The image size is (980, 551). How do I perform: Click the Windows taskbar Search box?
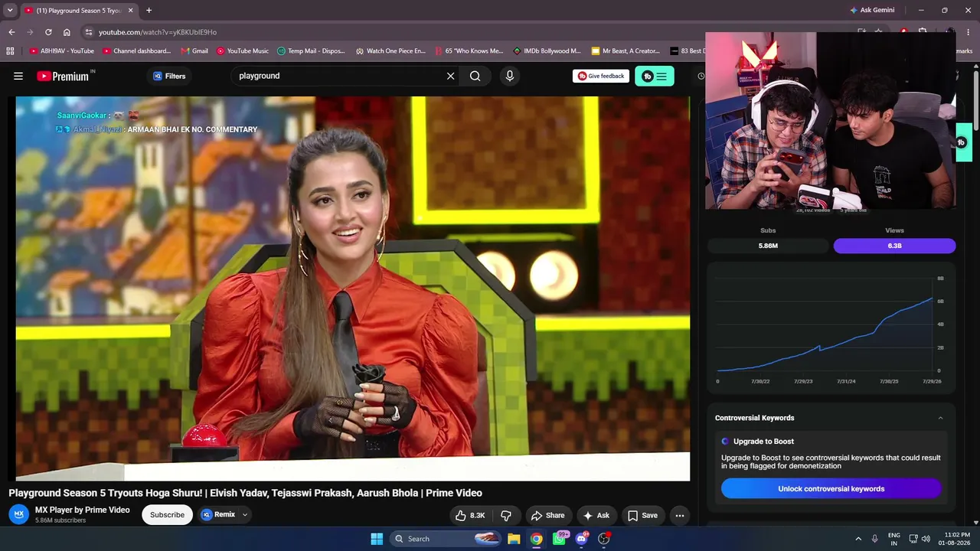tap(446, 539)
